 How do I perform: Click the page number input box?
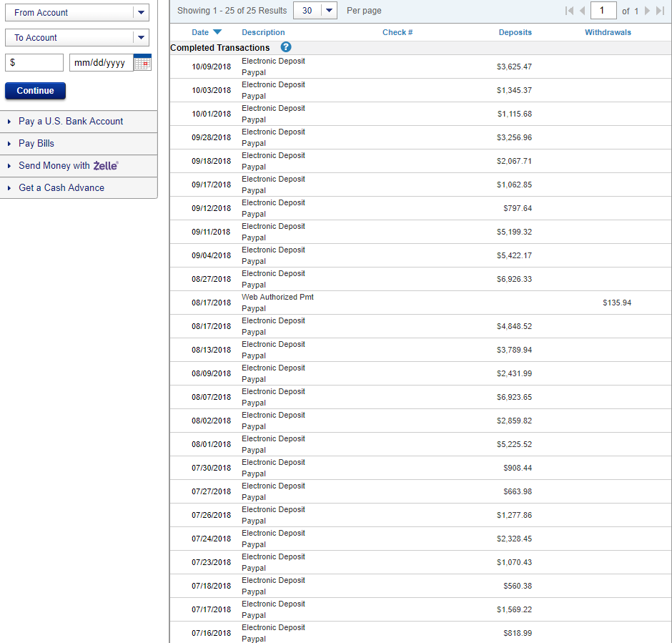pyautogui.click(x=603, y=10)
